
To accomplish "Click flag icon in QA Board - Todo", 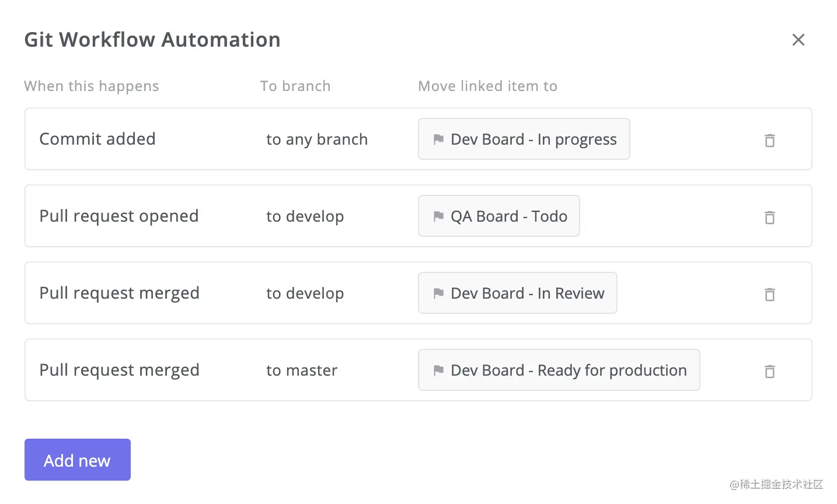I will point(438,216).
